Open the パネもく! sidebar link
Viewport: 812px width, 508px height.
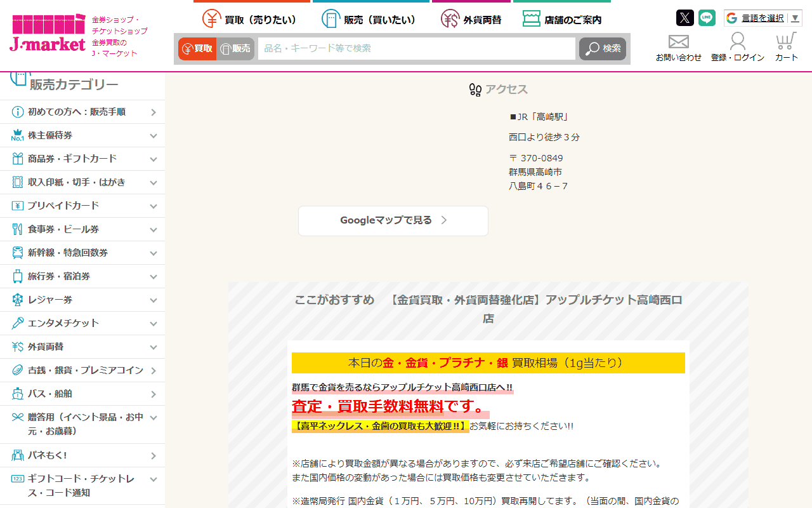click(x=82, y=455)
